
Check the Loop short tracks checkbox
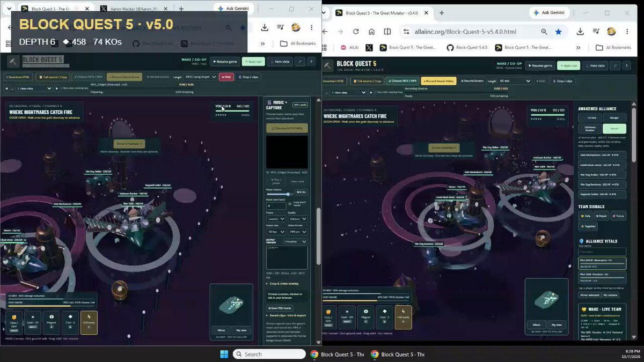point(290,204)
